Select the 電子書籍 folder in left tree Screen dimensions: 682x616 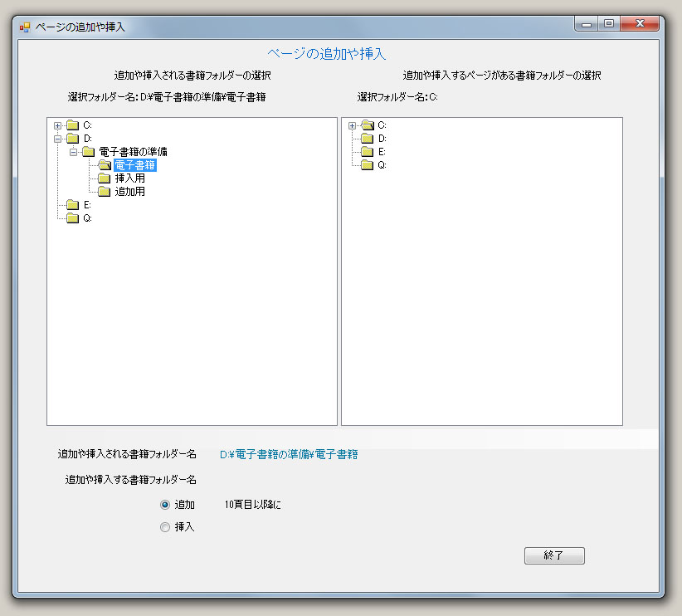point(134,165)
